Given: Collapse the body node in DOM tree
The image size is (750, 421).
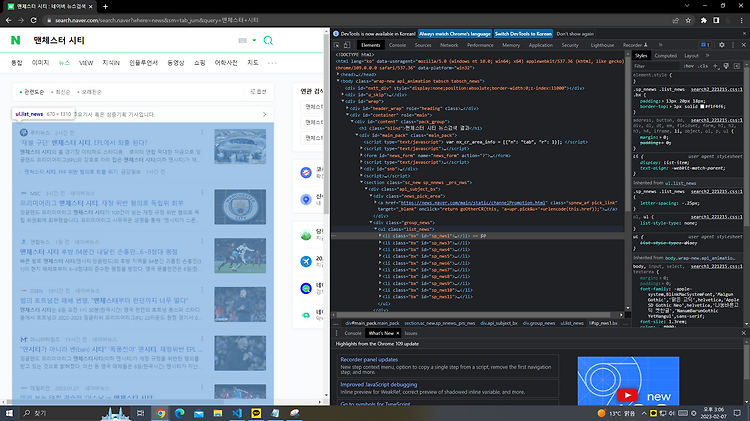Looking at the screenshot, I should [x=338, y=81].
